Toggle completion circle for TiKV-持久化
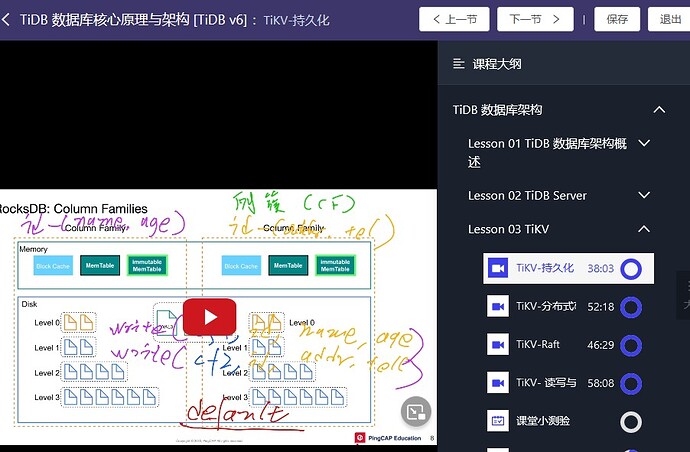 point(630,269)
